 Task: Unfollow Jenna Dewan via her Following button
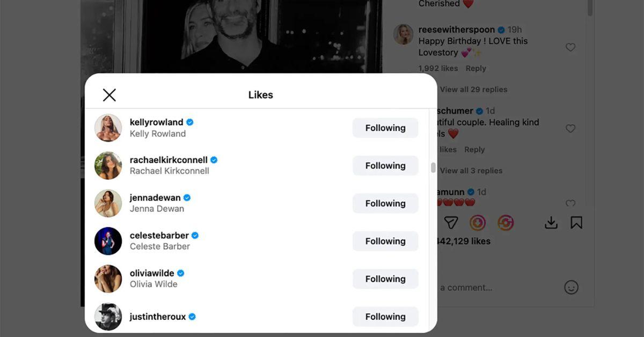385,203
